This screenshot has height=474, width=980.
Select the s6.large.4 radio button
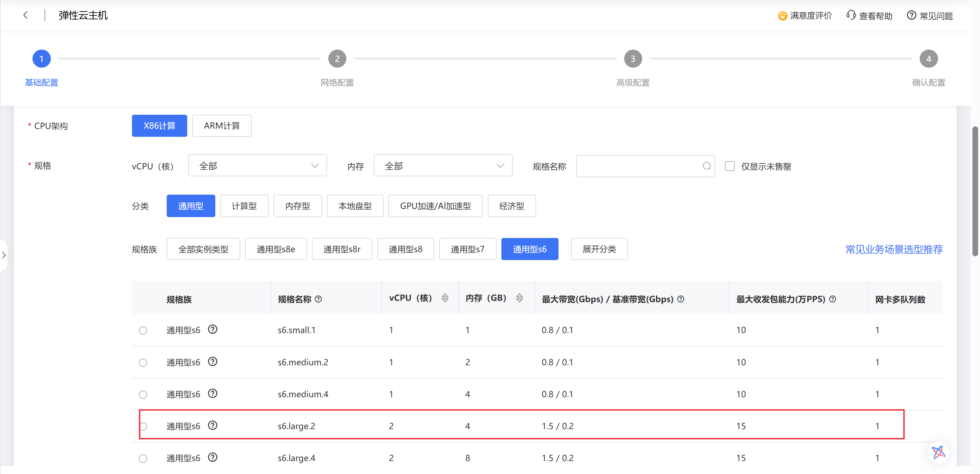[143, 459]
